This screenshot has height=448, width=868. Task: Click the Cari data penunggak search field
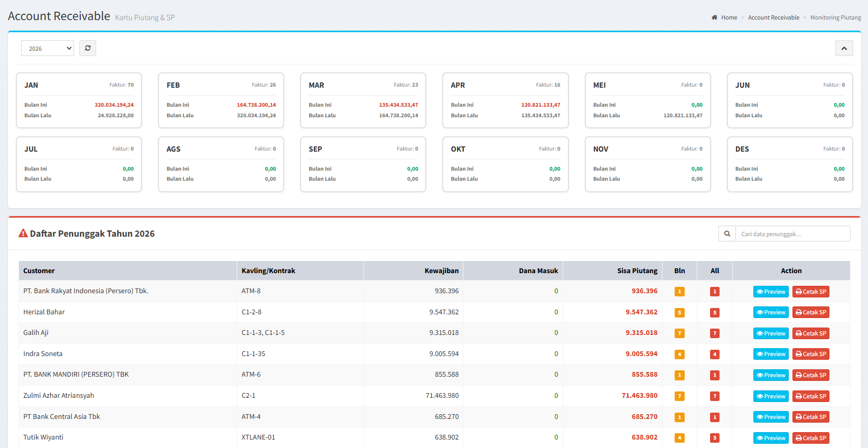(x=792, y=234)
